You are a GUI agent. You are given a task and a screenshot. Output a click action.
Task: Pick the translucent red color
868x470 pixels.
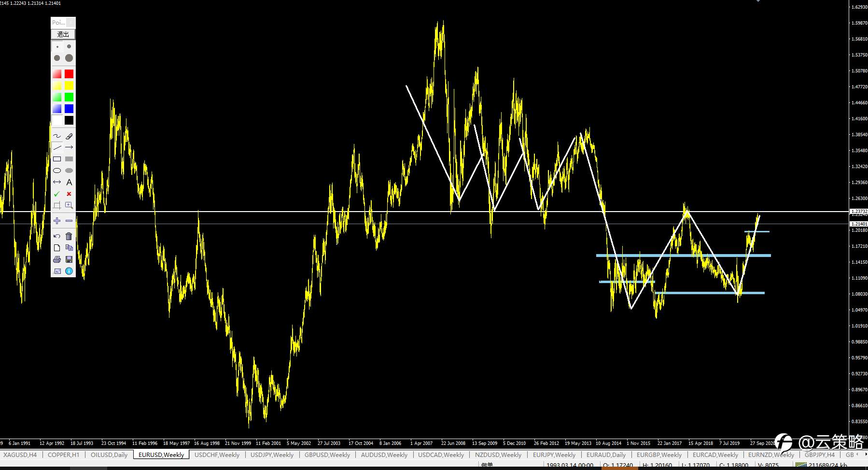(57, 74)
